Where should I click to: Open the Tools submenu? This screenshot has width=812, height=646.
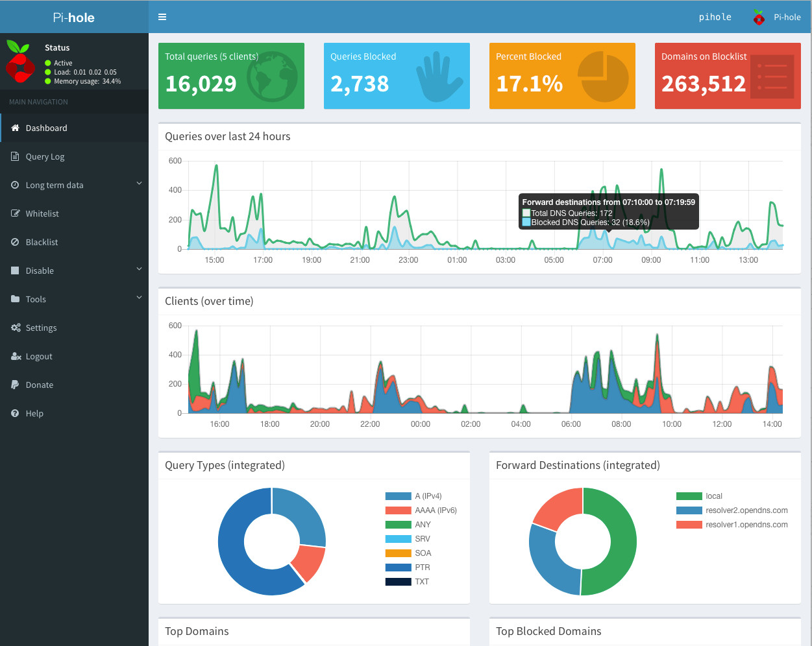[x=36, y=299]
